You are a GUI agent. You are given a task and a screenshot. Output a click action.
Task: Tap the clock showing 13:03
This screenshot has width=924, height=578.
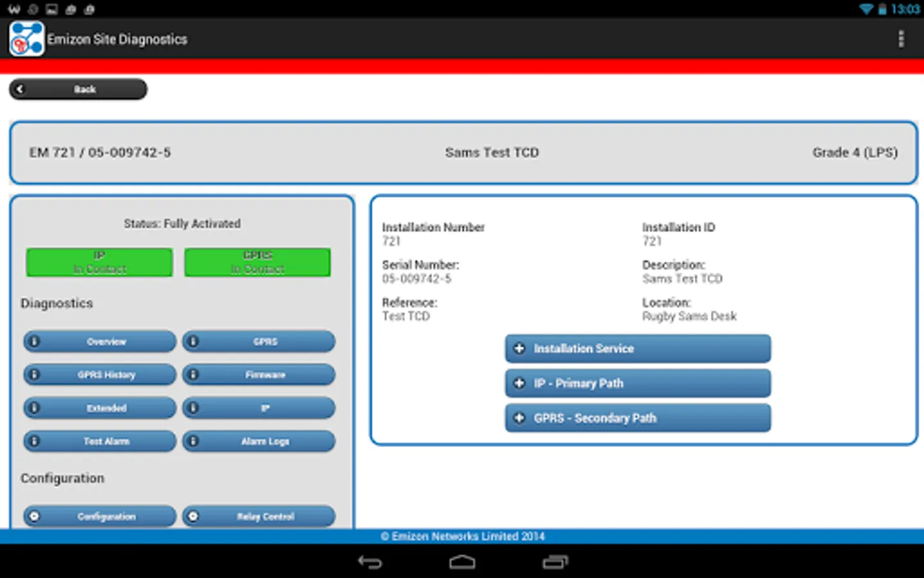(905, 9)
